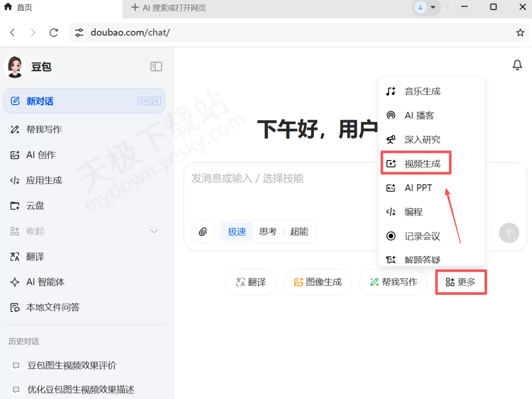
Task: Choose AI PPT from the popup menu
Action: tap(431, 188)
